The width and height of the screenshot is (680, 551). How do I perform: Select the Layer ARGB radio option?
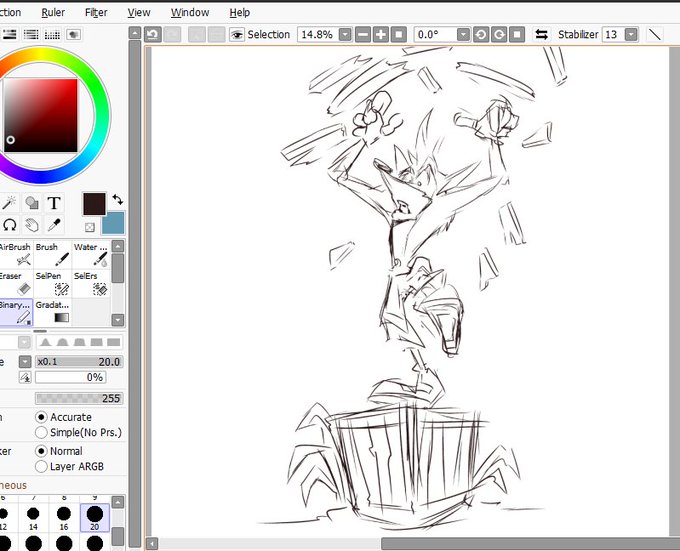pyautogui.click(x=70, y=466)
